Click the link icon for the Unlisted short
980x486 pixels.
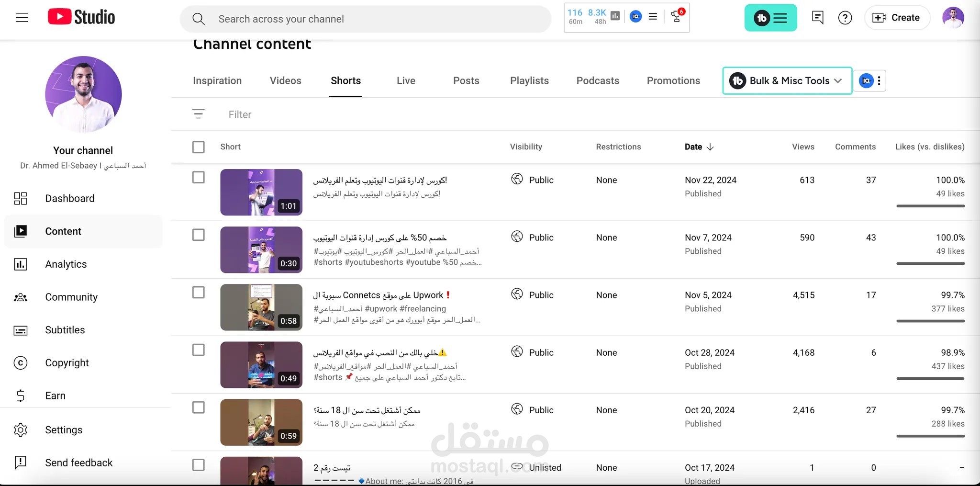517,466
